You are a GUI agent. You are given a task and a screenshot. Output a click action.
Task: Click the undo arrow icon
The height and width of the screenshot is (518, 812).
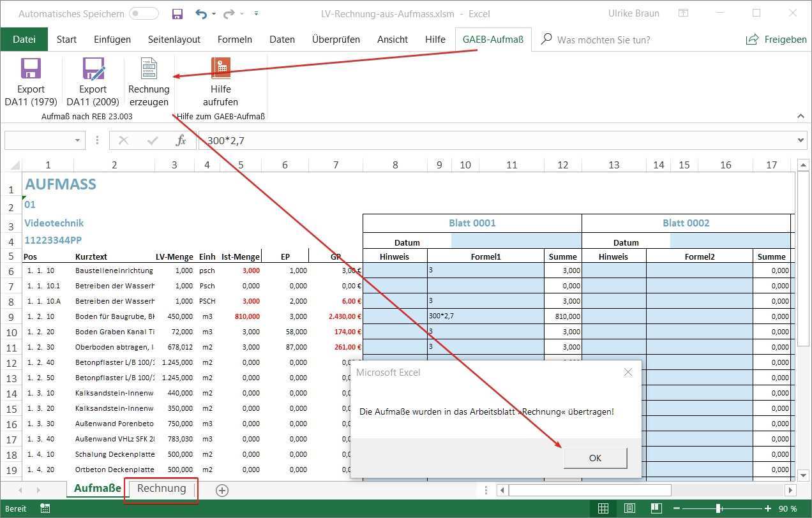click(x=201, y=13)
